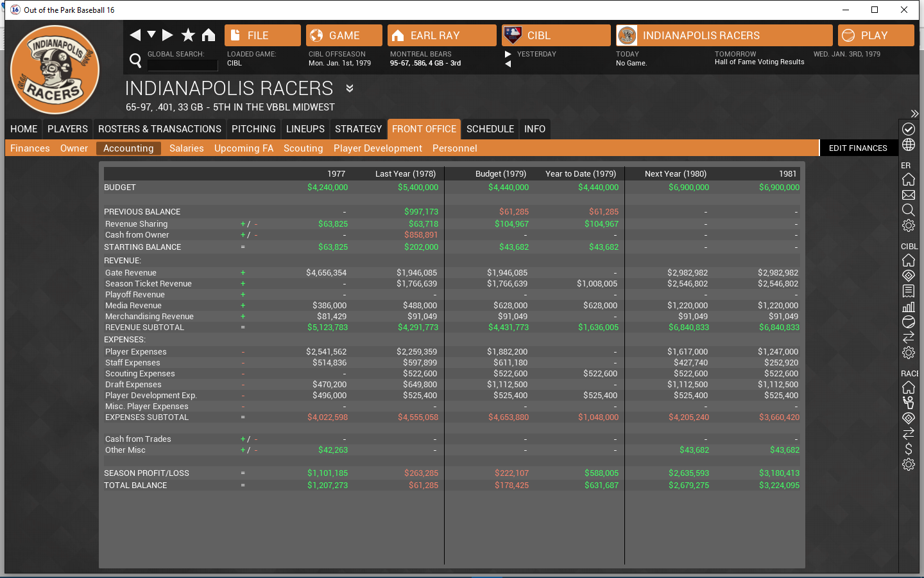Image resolution: width=924 pixels, height=578 pixels.
Task: Open the league transactions arrows icon
Action: [909, 337]
